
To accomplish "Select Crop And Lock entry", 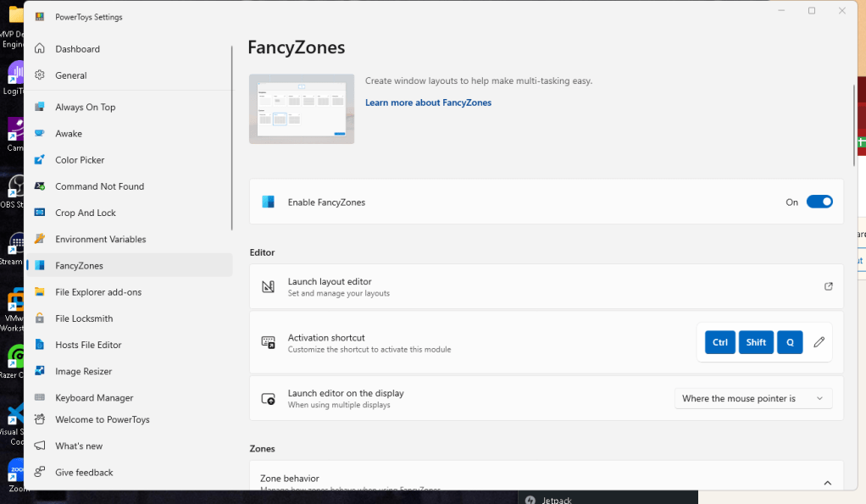I will [130, 213].
